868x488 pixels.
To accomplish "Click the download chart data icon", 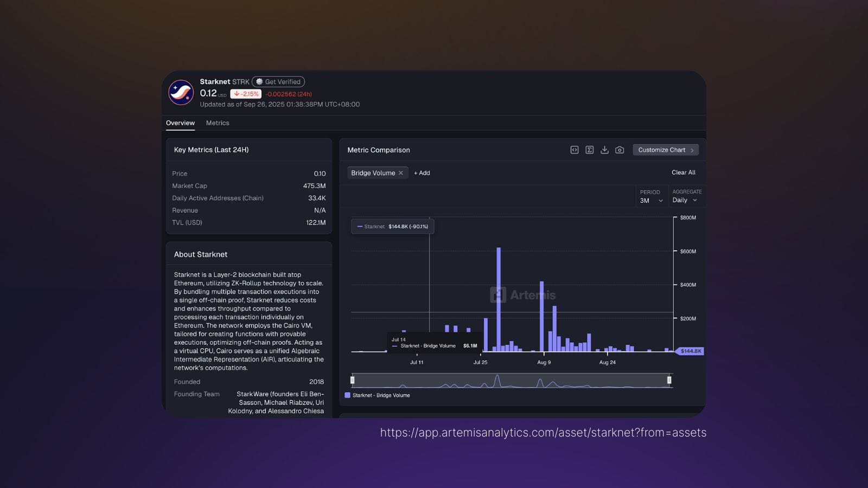I will pos(604,150).
